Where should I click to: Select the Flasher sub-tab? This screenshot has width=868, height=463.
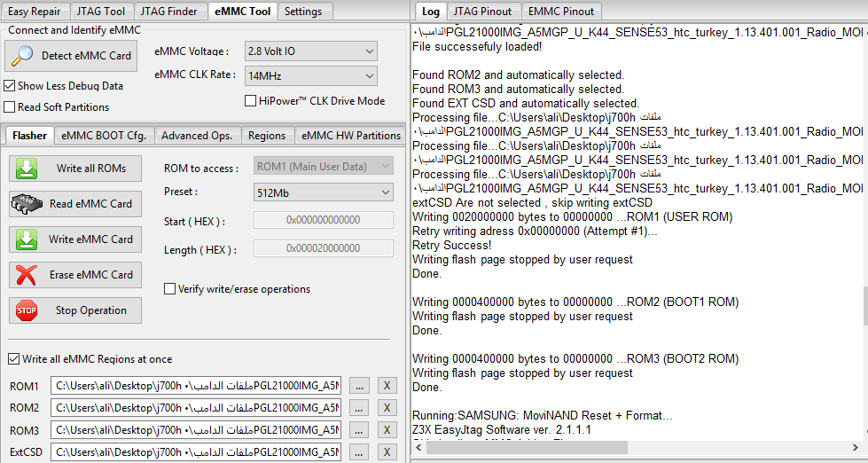(30, 135)
